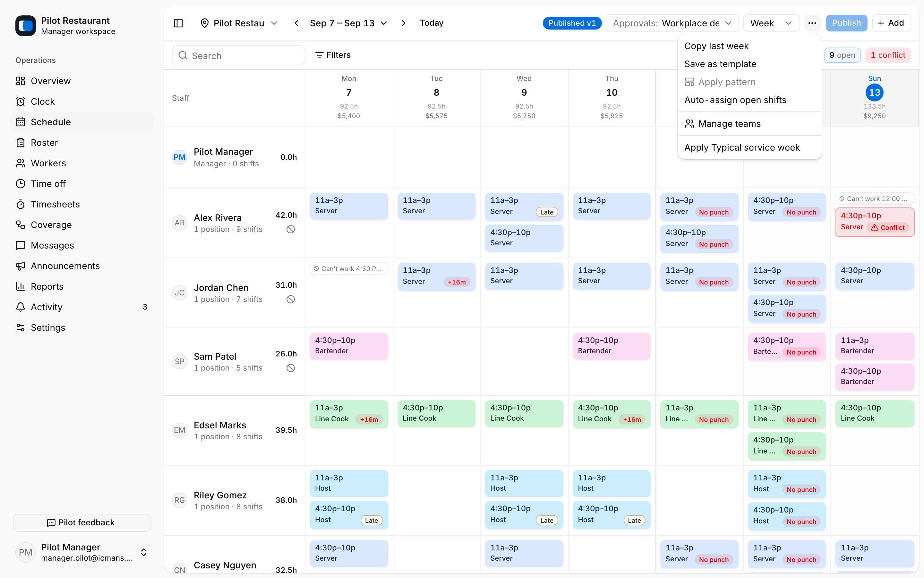Choose Auto-assign open shifts
924x578 pixels.
749,100
